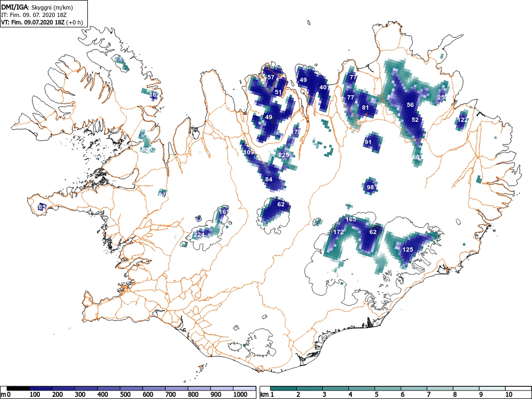Image resolution: width=532 pixels, height=399 pixels.
Task: Click the visibility value 40 on the map
Action: (x=323, y=87)
